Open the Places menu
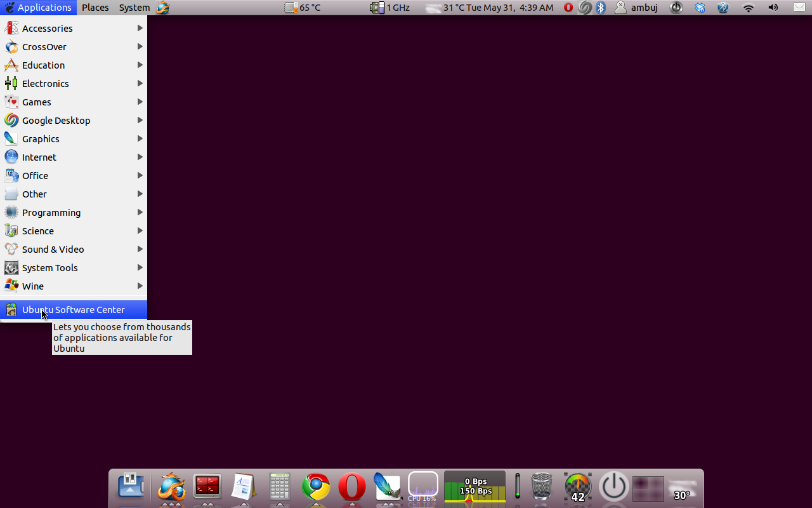Image resolution: width=812 pixels, height=508 pixels. (95, 8)
